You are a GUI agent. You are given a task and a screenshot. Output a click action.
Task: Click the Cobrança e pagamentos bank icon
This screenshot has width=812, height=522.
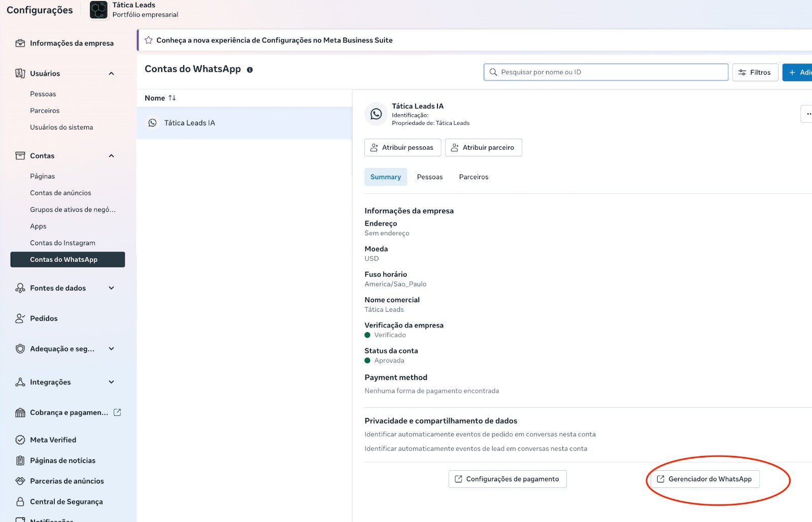[x=20, y=413]
